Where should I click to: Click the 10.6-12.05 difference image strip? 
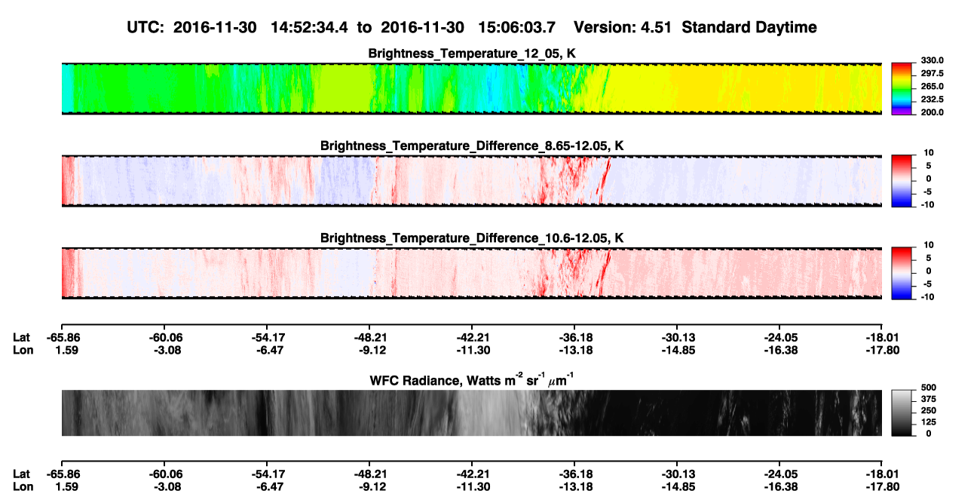coord(472,273)
